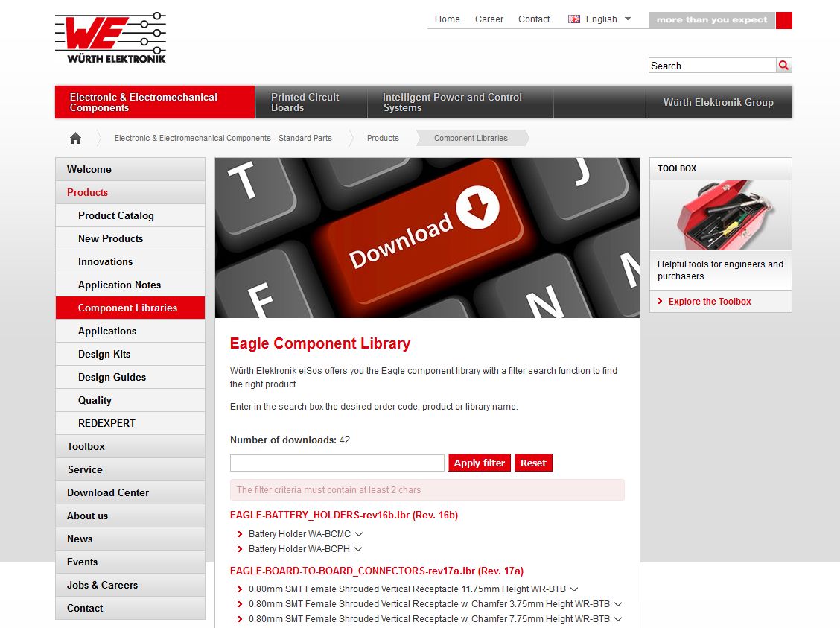The height and width of the screenshot is (628, 840).
Task: Open Contact in the sidebar
Action: coord(130,608)
